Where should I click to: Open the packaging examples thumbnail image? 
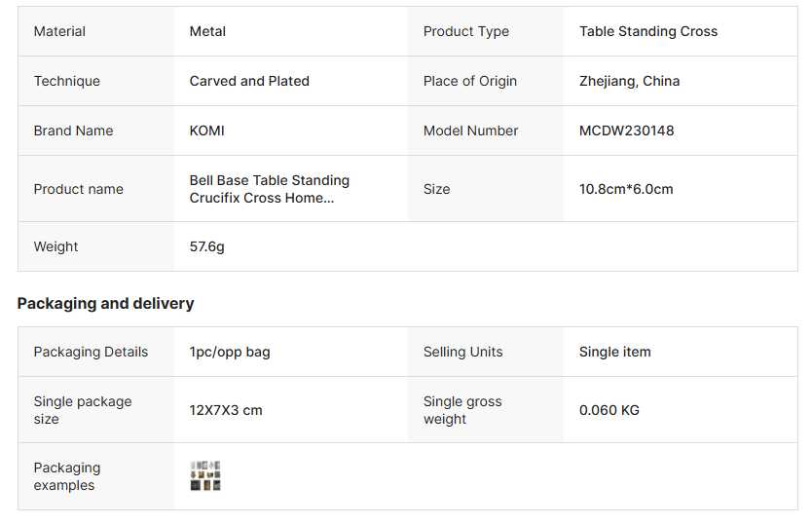tap(205, 476)
